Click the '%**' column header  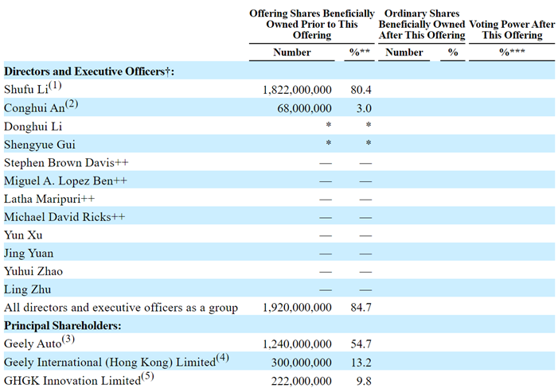360,52
